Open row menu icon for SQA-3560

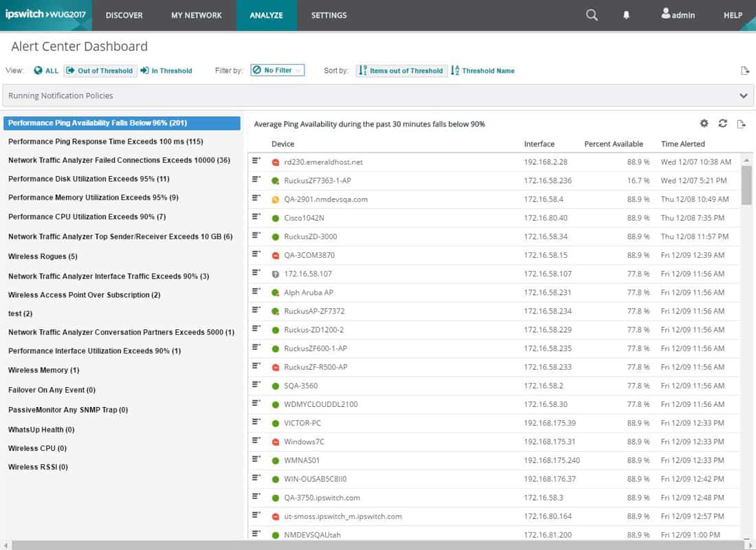point(256,384)
